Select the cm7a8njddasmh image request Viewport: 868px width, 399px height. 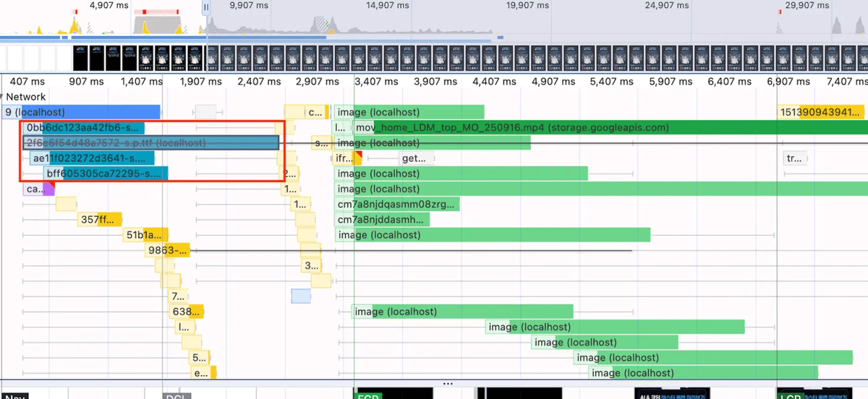point(383,219)
